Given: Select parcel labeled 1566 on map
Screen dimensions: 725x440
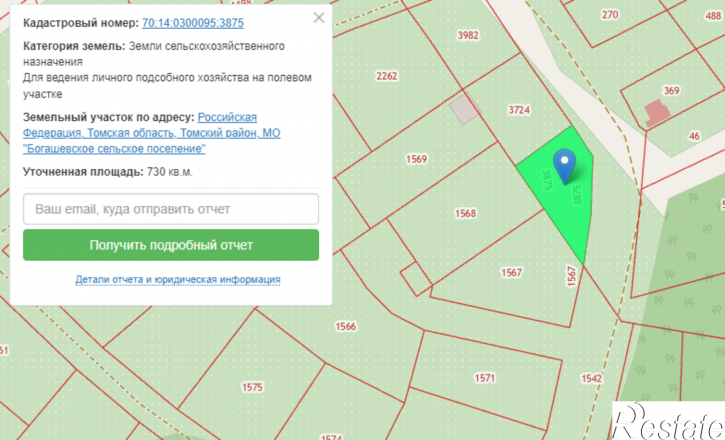Looking at the screenshot, I should [x=345, y=327].
